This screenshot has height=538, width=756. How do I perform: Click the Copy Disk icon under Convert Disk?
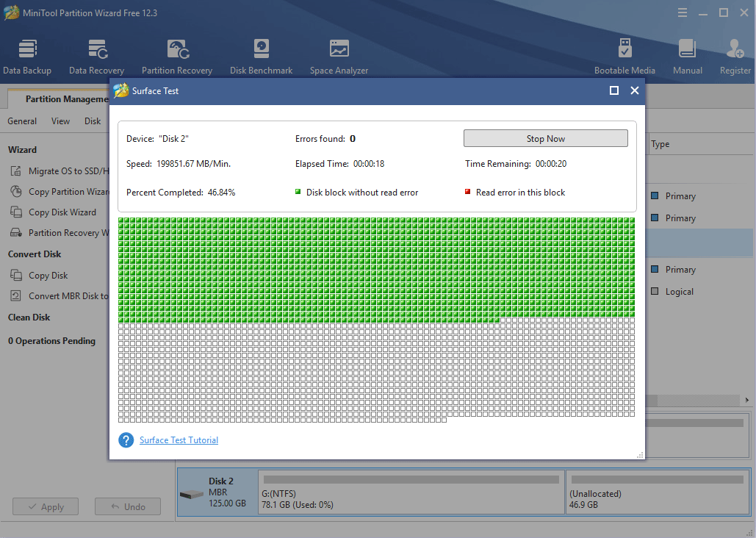pyautogui.click(x=16, y=275)
